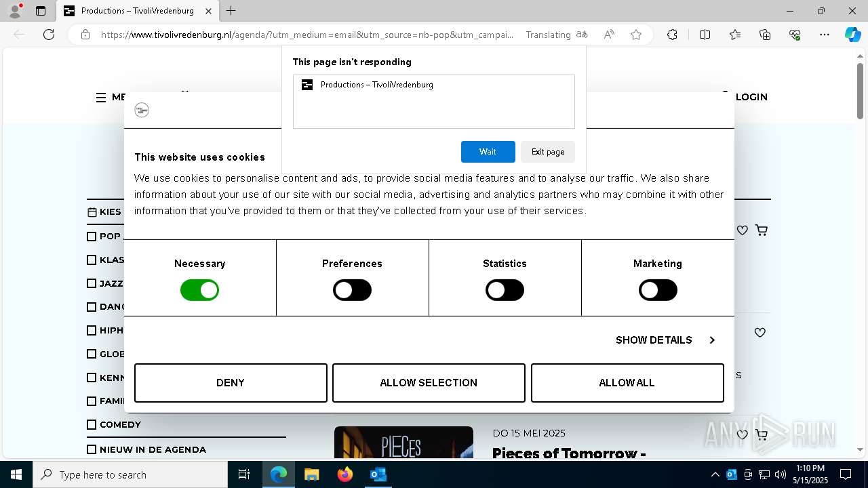Check the DANCE genre filter checkbox
The width and height of the screenshot is (868, 488).
coord(92,307)
